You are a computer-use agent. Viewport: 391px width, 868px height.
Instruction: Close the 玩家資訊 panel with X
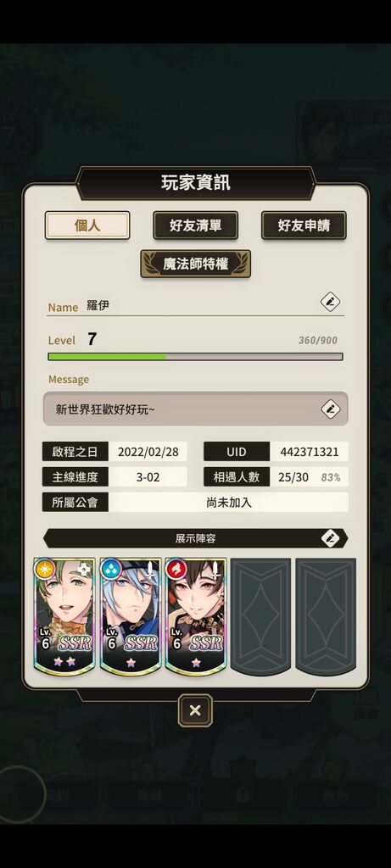[x=195, y=710]
